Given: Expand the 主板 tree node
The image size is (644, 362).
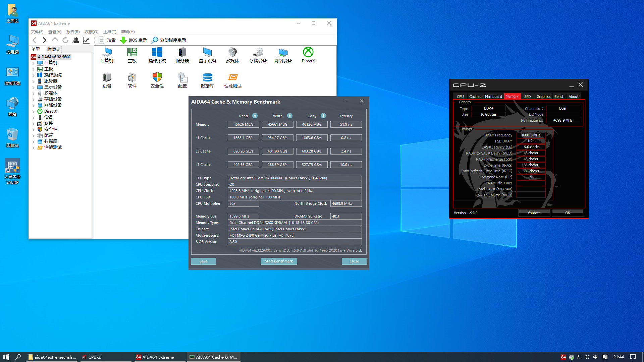Looking at the screenshot, I should (34, 69).
